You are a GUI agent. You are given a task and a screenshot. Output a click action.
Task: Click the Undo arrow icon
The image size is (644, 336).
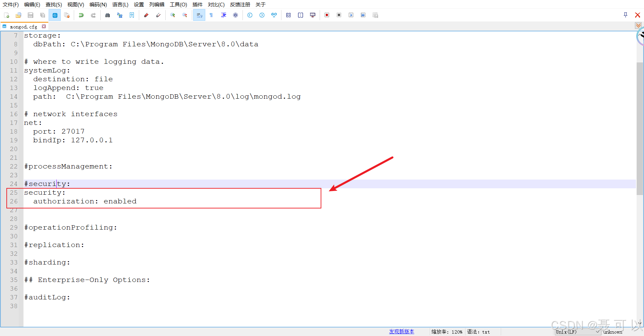[x=81, y=15]
